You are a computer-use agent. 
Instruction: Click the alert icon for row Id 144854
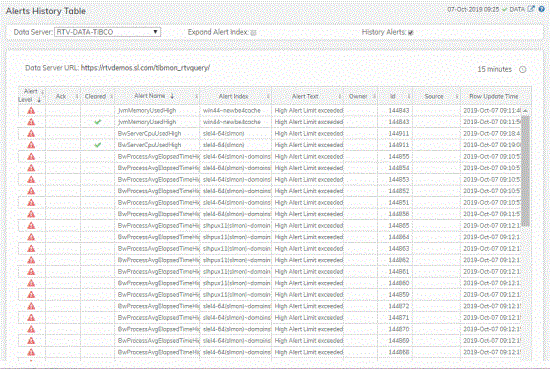pos(31,168)
